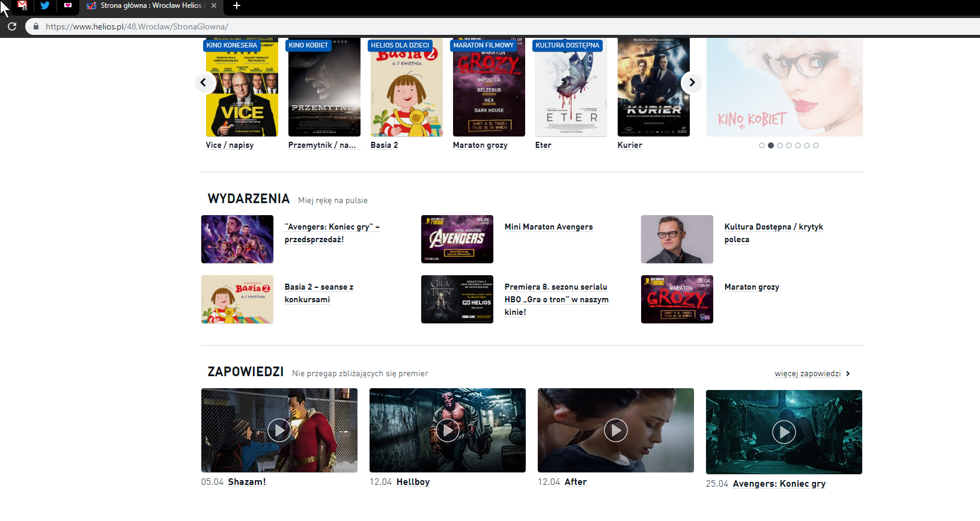The height and width of the screenshot is (521, 980).
Task: Open the Gmail pinned tab
Action: 22,5
